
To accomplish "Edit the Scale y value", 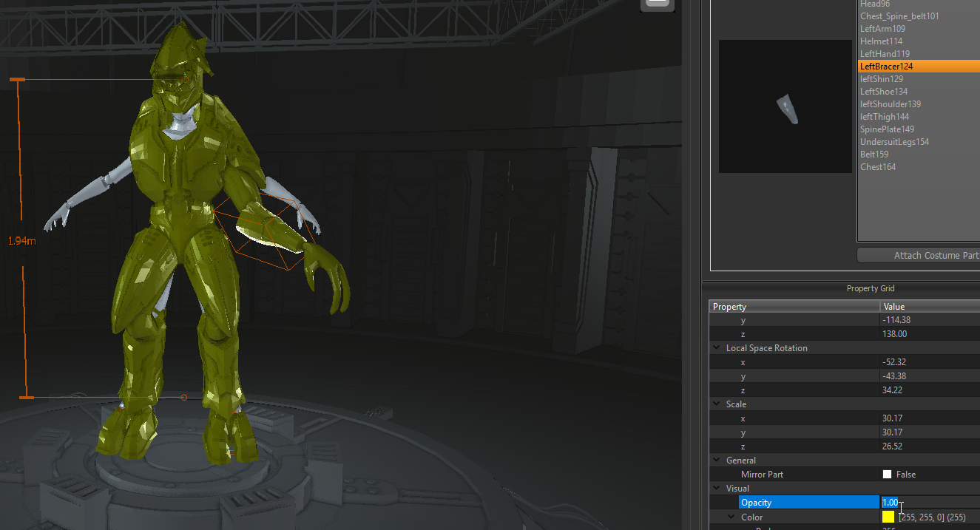I will coord(930,432).
